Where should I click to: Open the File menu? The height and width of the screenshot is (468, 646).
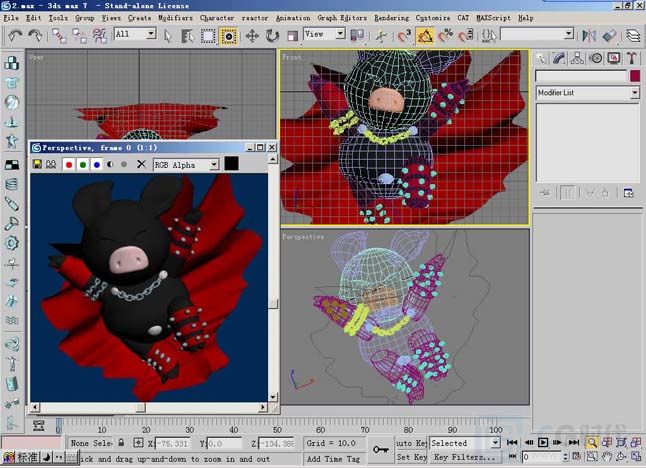click(x=11, y=18)
